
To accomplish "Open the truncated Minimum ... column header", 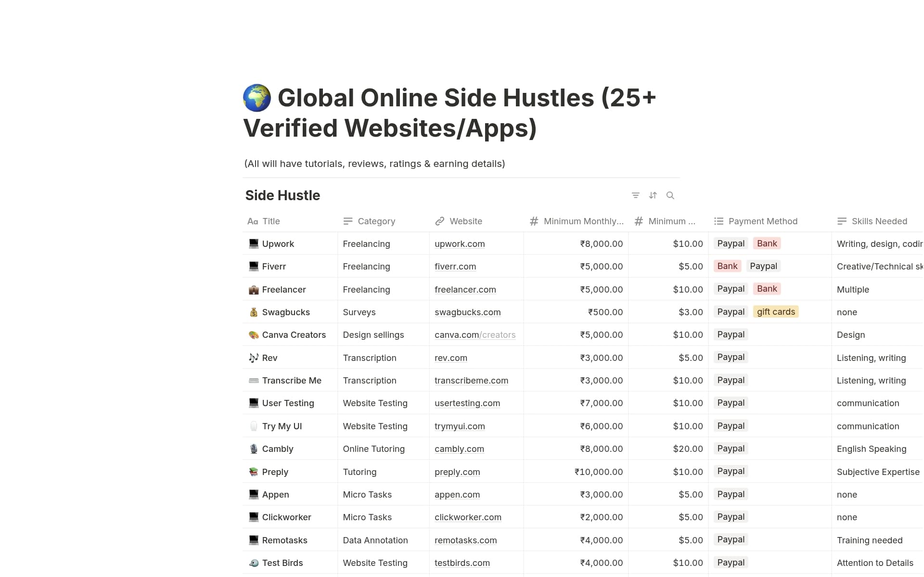I will 668,221.
